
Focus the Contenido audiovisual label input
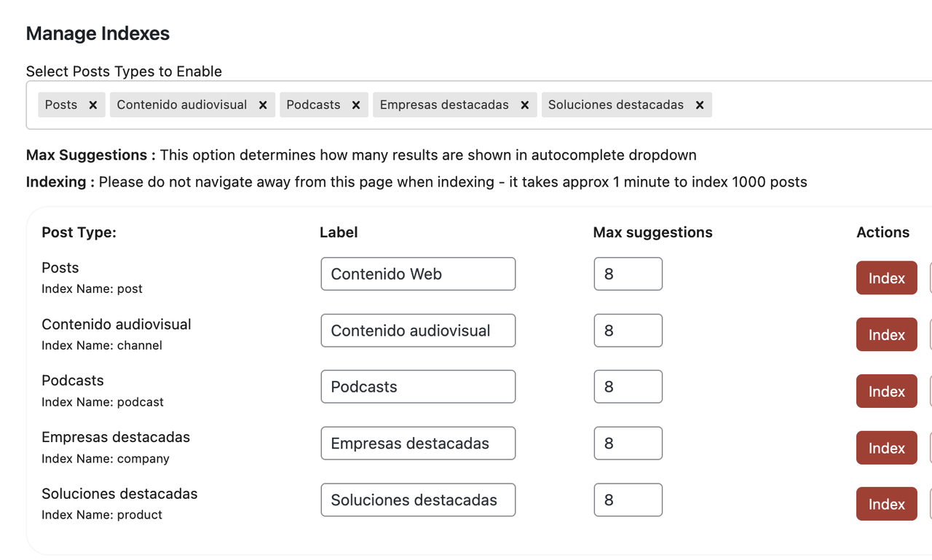(x=418, y=331)
